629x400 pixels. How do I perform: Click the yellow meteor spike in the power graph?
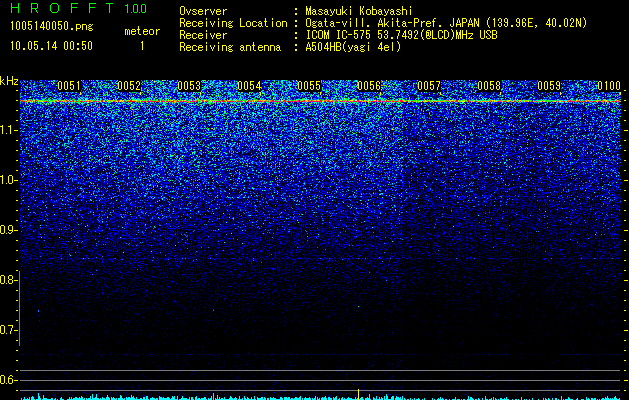tap(359, 394)
